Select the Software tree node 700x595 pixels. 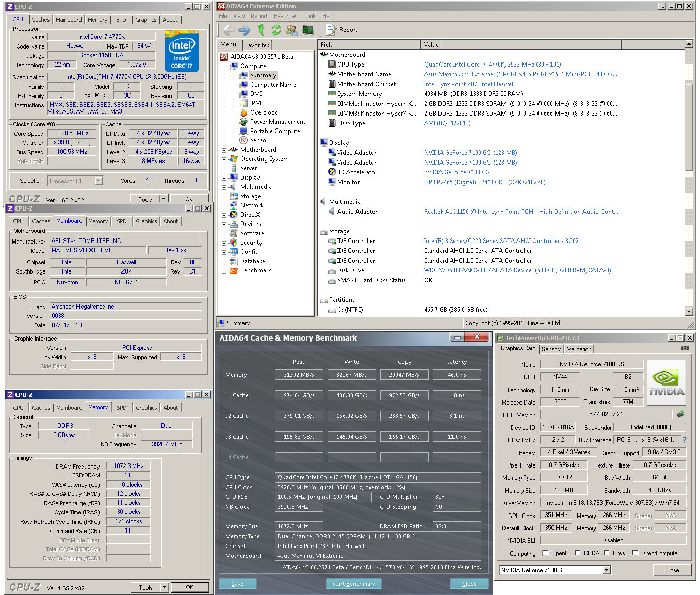(252, 233)
